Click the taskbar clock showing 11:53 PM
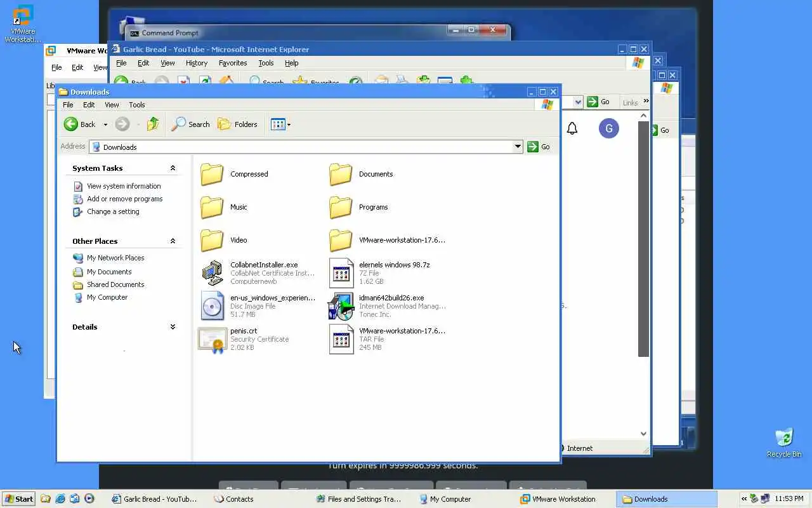The width and height of the screenshot is (812, 508). point(789,499)
